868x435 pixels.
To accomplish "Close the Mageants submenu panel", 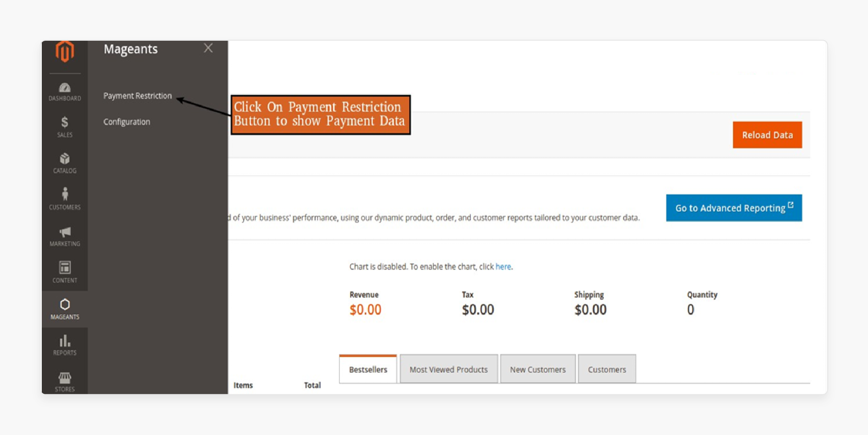I will (208, 48).
